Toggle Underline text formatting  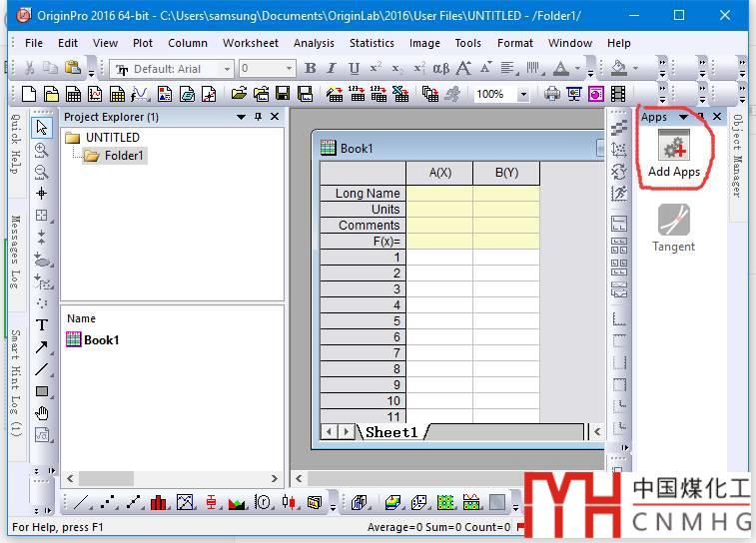pyautogui.click(x=354, y=69)
